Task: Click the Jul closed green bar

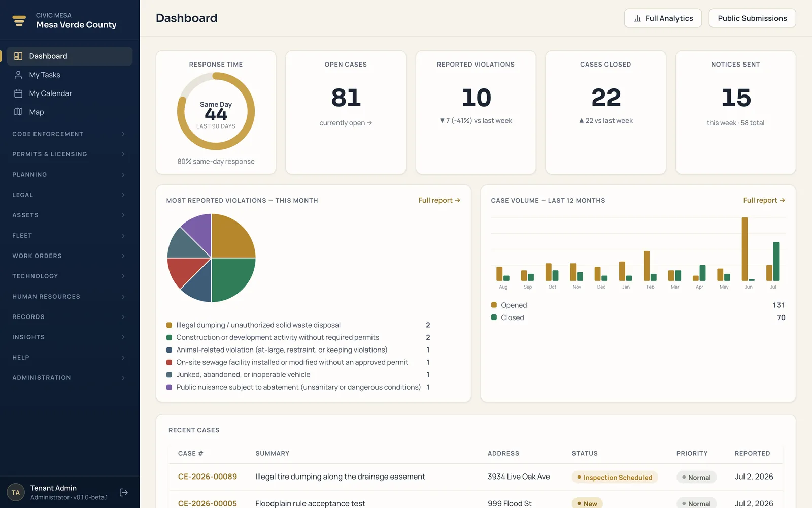Action: point(776,262)
